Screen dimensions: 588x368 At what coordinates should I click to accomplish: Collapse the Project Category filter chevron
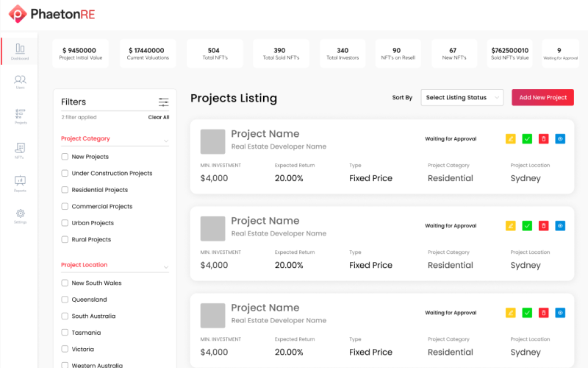tap(166, 141)
